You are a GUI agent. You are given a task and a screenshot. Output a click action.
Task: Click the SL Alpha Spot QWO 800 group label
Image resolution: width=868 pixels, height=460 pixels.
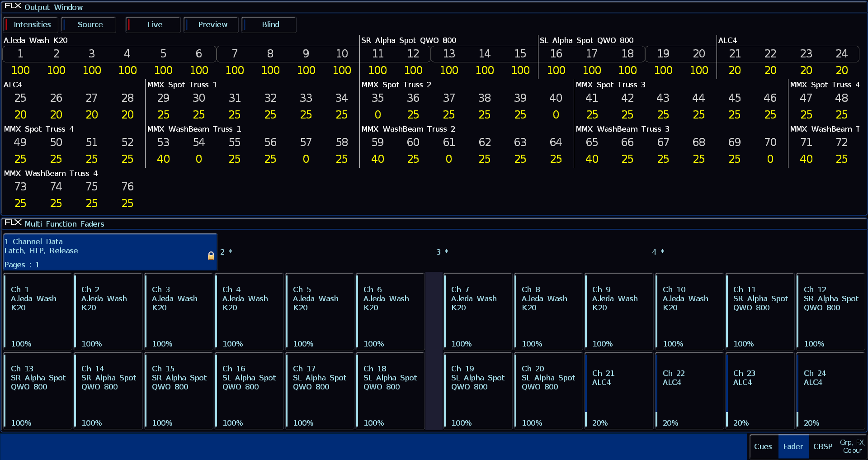(x=586, y=40)
